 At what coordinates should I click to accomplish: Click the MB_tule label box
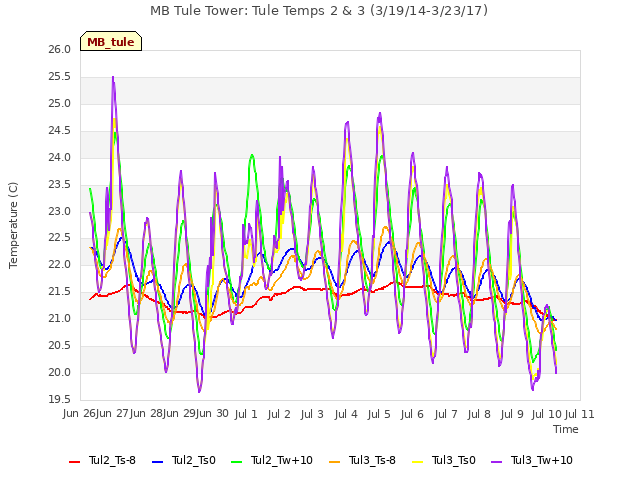pos(111,41)
